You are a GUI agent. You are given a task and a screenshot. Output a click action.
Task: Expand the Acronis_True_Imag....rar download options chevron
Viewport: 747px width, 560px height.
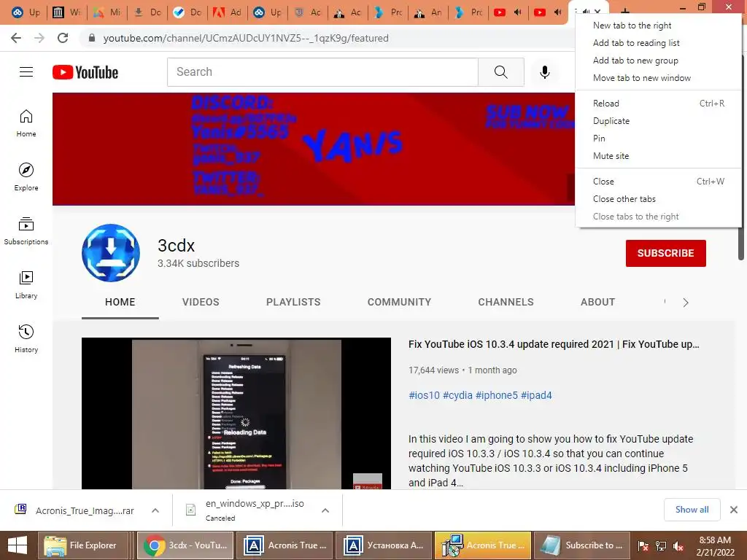155,510
